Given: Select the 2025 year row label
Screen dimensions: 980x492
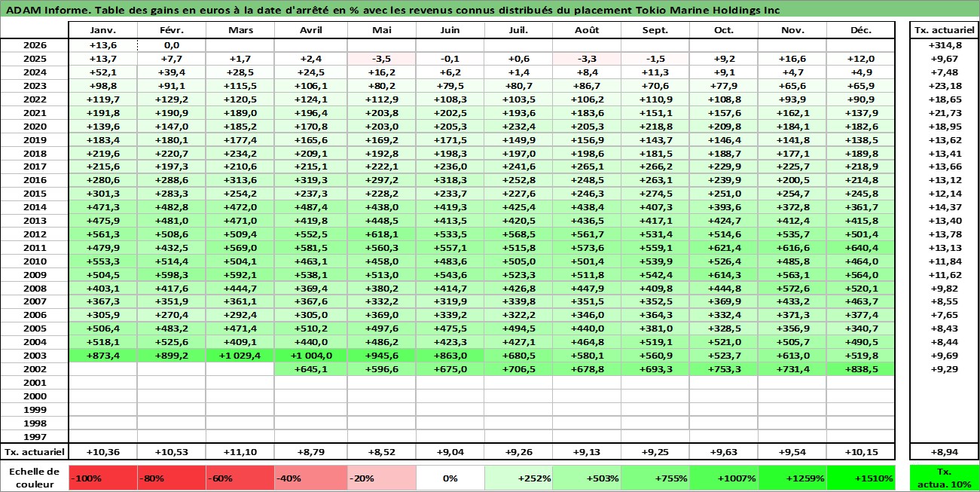Looking at the screenshot, I should point(35,59).
